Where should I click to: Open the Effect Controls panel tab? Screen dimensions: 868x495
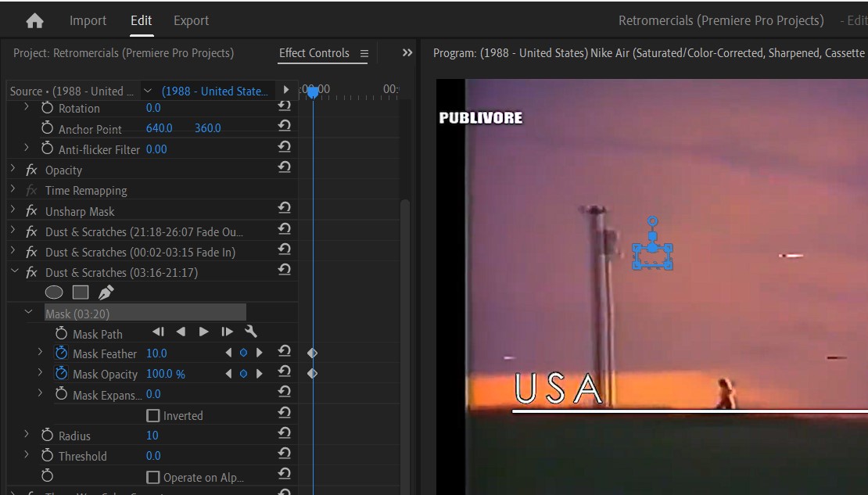pos(314,53)
